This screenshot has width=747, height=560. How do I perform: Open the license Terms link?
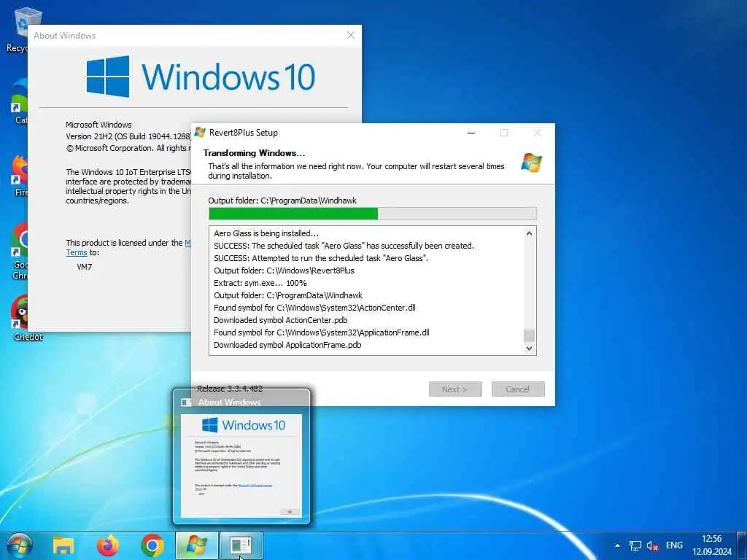pos(76,253)
